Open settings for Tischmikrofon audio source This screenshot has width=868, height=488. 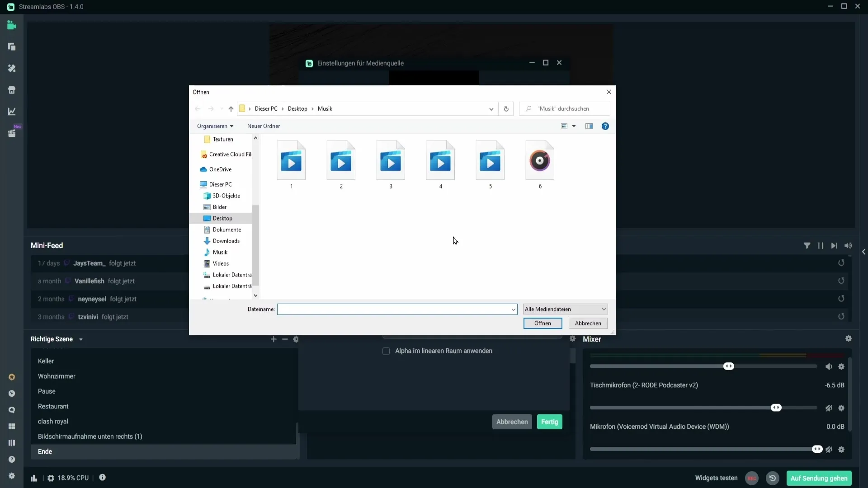point(841,408)
